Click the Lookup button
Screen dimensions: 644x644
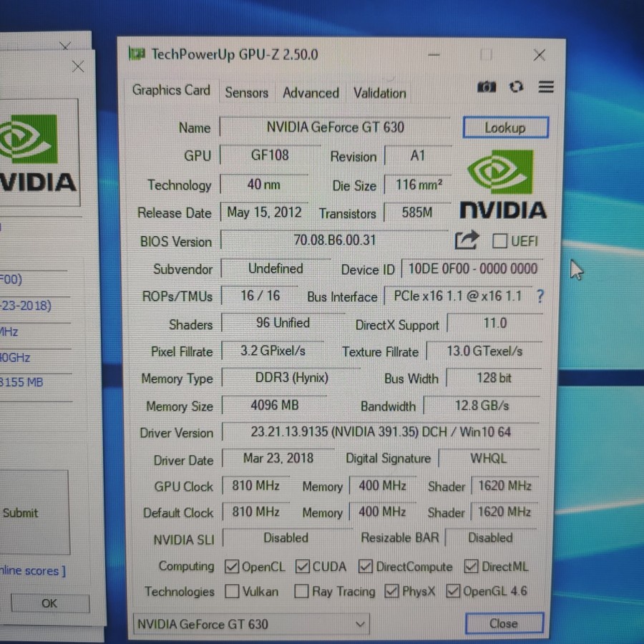(505, 128)
